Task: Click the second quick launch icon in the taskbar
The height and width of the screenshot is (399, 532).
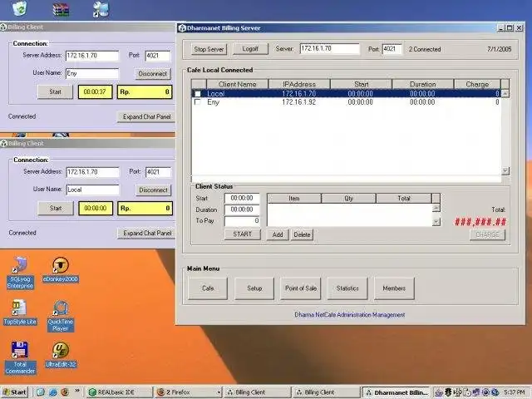Action: [53, 392]
